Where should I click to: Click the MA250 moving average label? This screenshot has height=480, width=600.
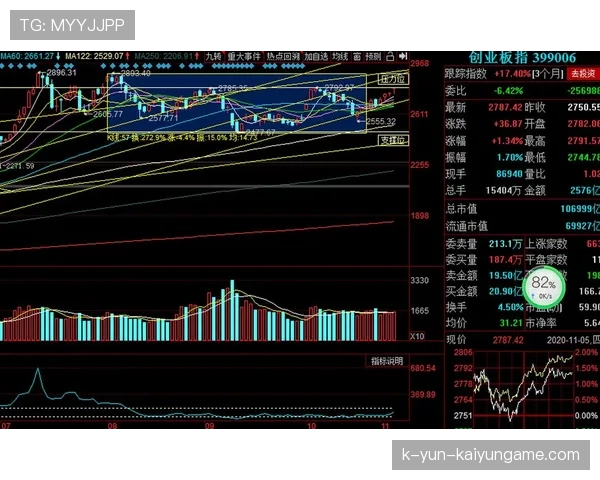point(163,57)
